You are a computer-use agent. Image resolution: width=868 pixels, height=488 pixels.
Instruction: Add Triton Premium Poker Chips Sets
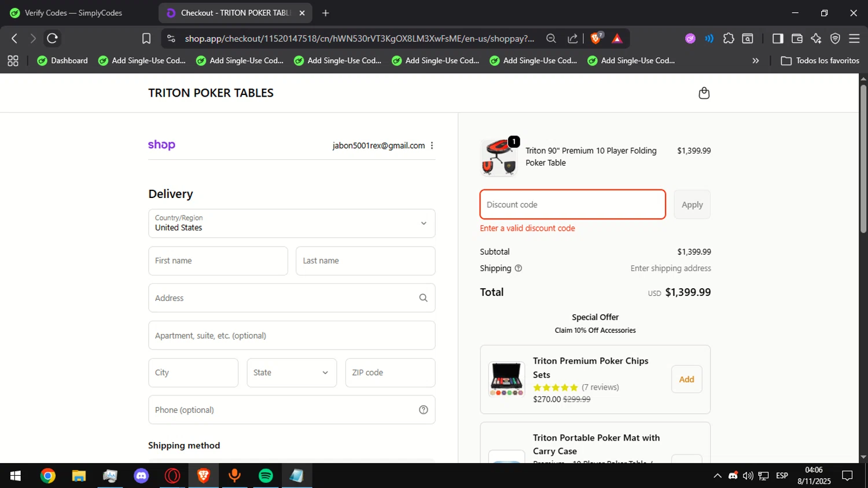coord(687,379)
